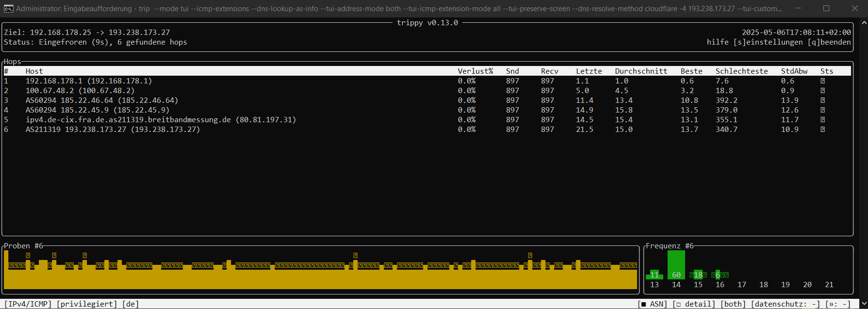Viewport: 868px width, 309px height.
Task: Select hop 5 host breitbandmessung.de
Action: coord(161,120)
